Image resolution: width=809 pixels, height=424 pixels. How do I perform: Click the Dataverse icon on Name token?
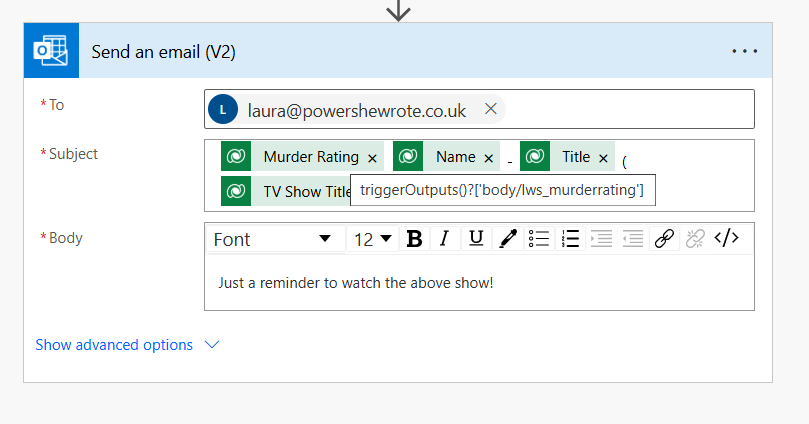408,156
